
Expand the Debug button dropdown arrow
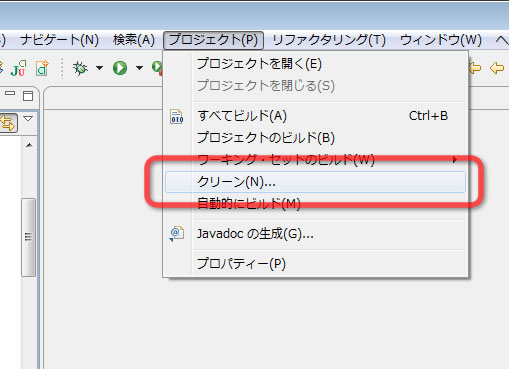coord(99,68)
